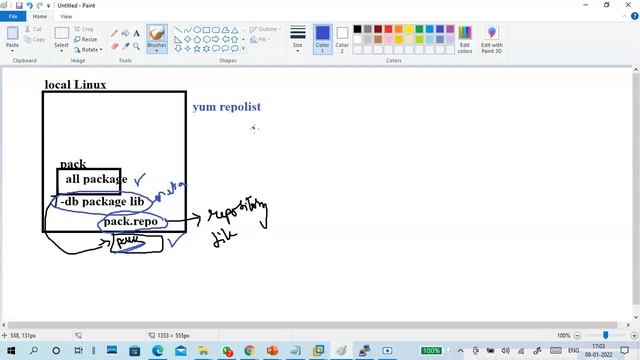
Task: Select the Magnifier tool
Action: [x=136, y=47]
